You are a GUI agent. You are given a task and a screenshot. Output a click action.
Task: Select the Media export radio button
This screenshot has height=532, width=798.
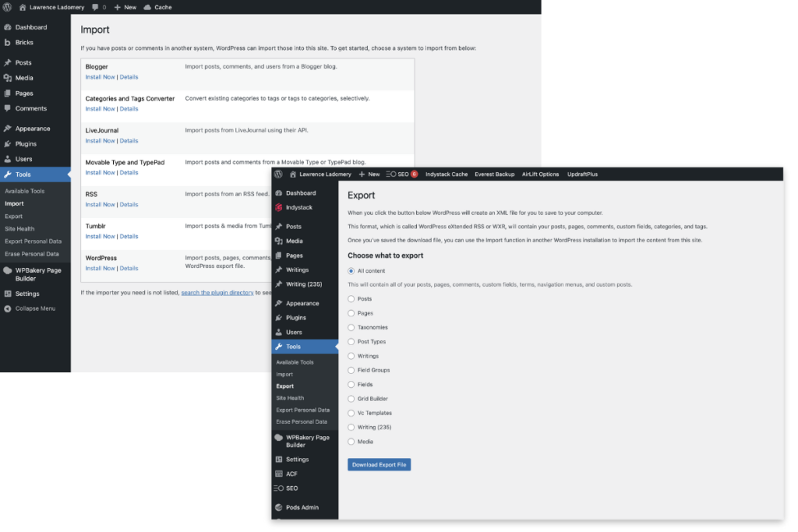coord(351,442)
